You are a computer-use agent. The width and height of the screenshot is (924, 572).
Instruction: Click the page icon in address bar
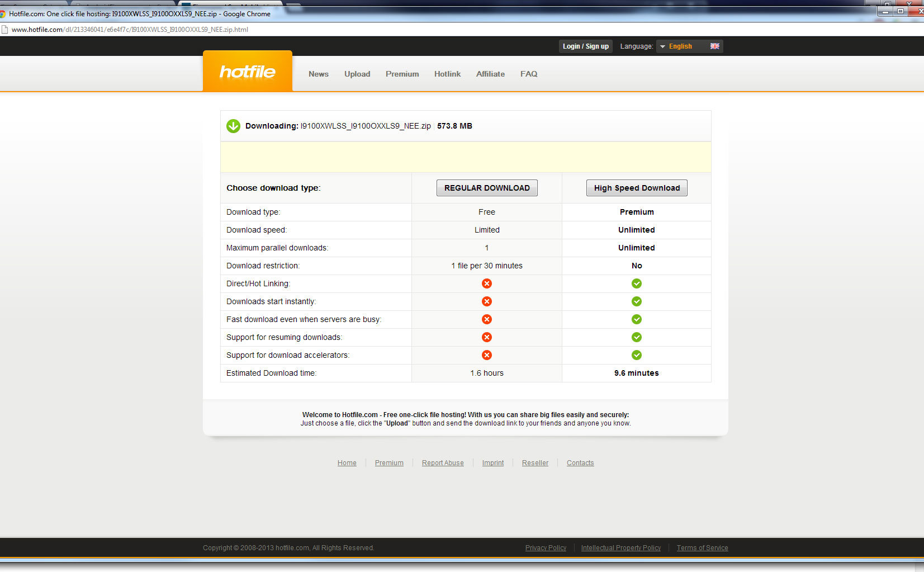5,30
